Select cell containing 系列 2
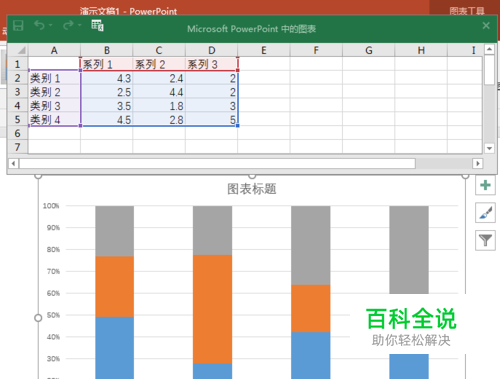The width and height of the screenshot is (500, 379). pos(159,64)
